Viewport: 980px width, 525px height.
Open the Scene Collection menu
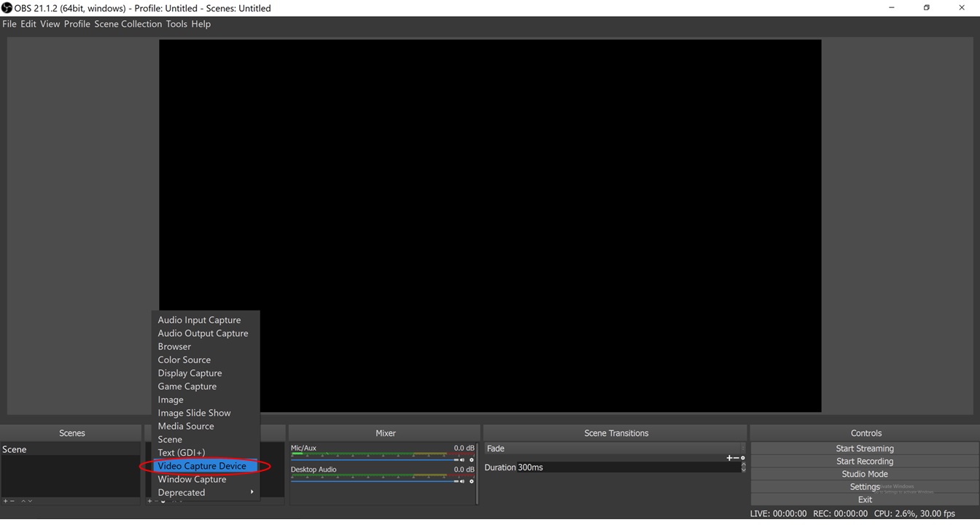tap(128, 24)
